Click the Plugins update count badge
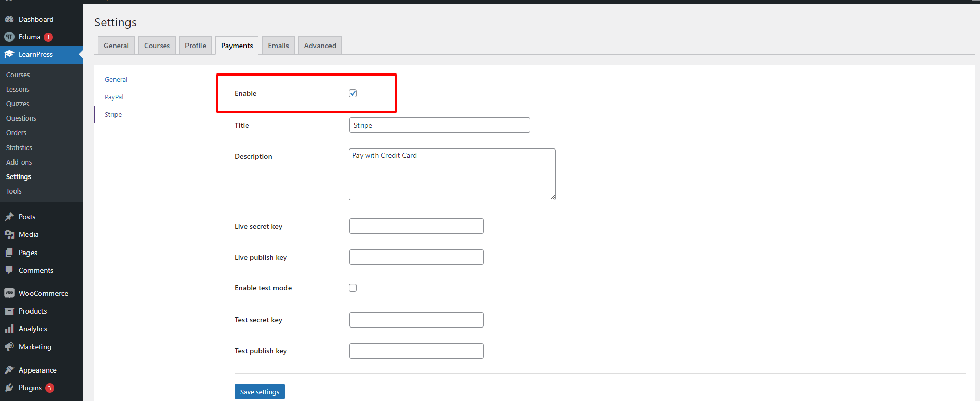Screen dimensions: 980x401 50,388
